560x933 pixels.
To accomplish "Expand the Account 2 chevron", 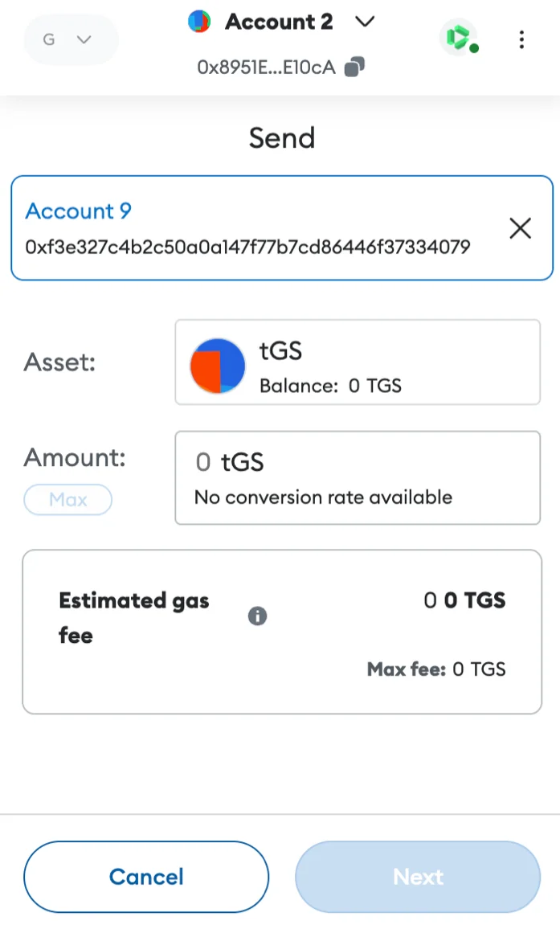I will (x=364, y=22).
